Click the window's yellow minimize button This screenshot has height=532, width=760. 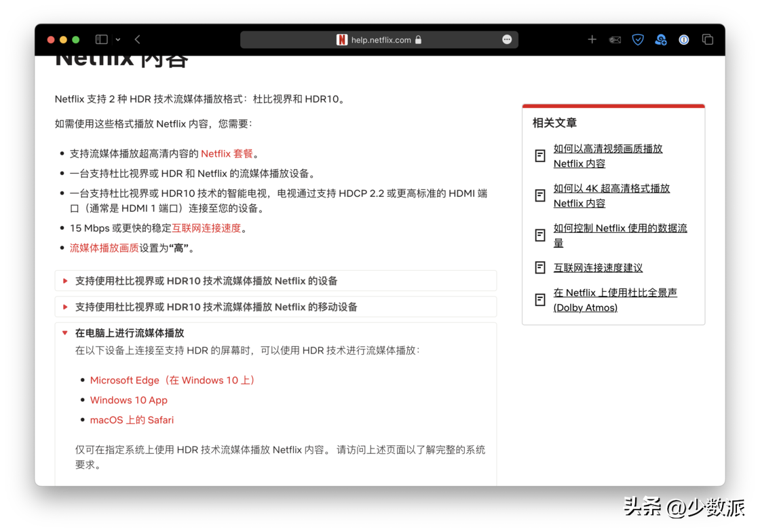tap(63, 40)
